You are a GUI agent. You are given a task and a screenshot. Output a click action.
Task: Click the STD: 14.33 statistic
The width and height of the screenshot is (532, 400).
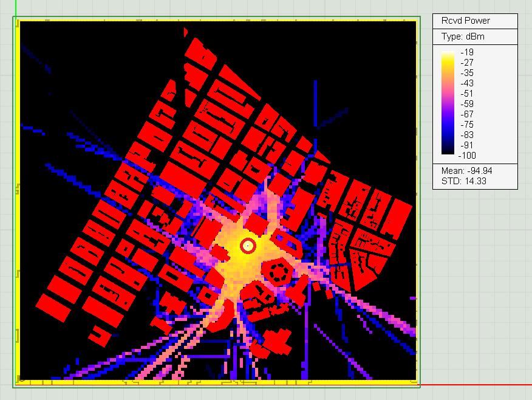click(464, 181)
